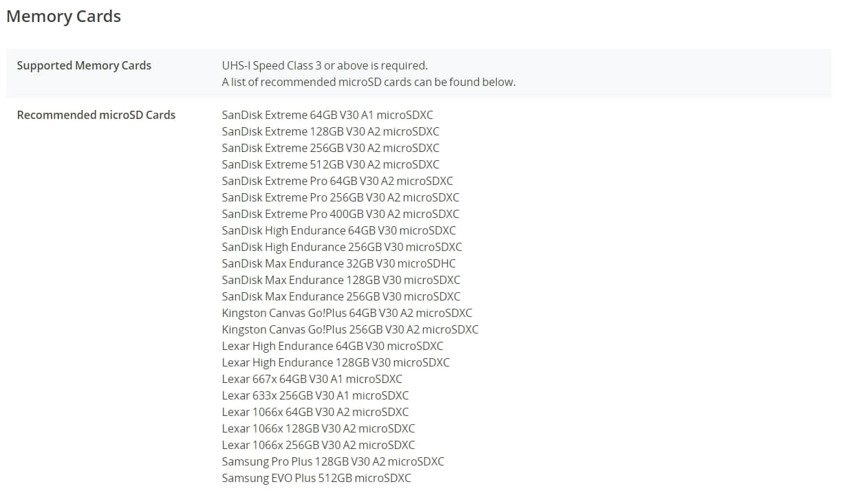Click Lexar High Endurance 128GB V30 microSDXC
Screen dimensions: 842x504
click(x=336, y=362)
